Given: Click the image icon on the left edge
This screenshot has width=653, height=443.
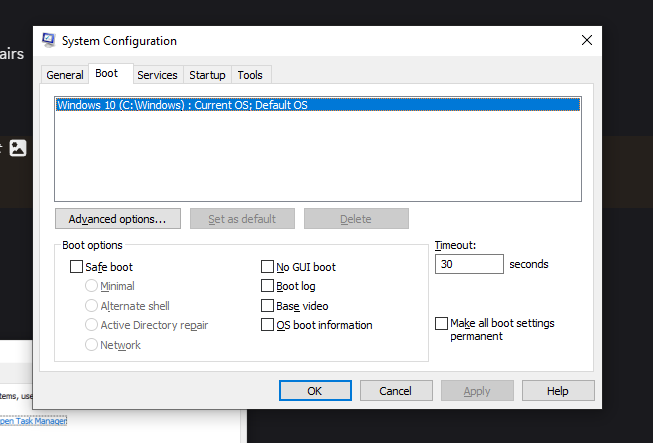Looking at the screenshot, I should (18, 148).
